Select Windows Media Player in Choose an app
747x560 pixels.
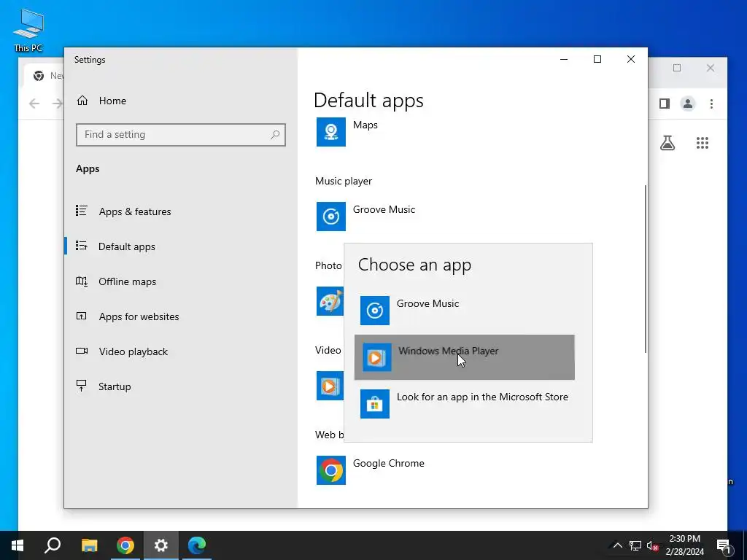pyautogui.click(x=465, y=357)
